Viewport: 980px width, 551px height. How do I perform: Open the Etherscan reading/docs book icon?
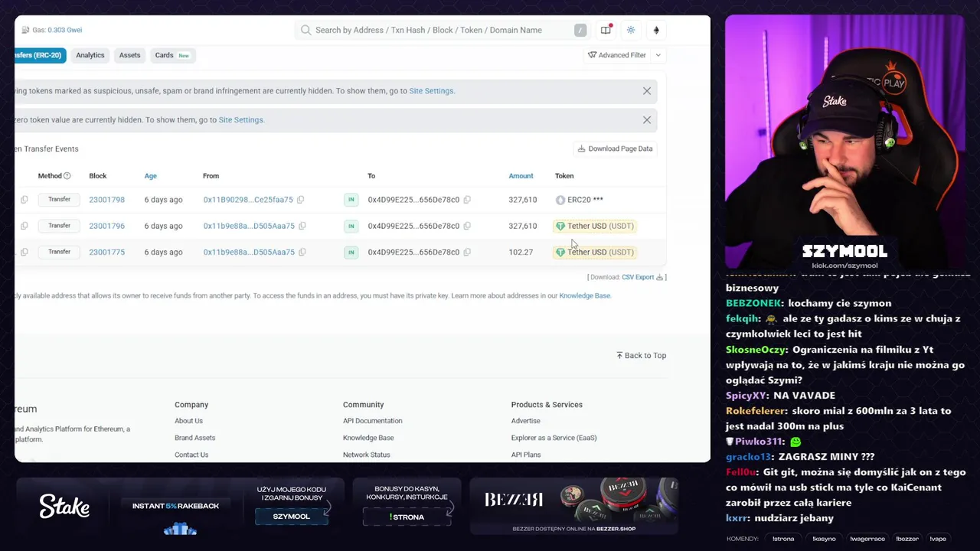click(606, 30)
